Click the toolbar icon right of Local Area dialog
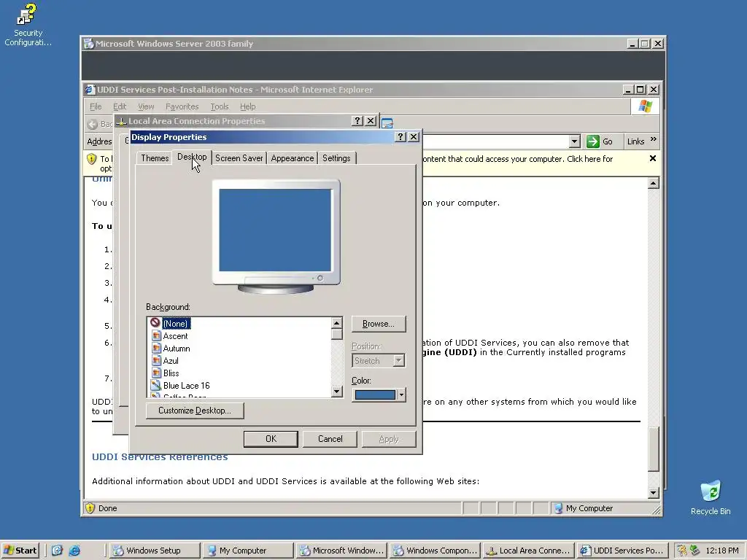 coord(387,123)
